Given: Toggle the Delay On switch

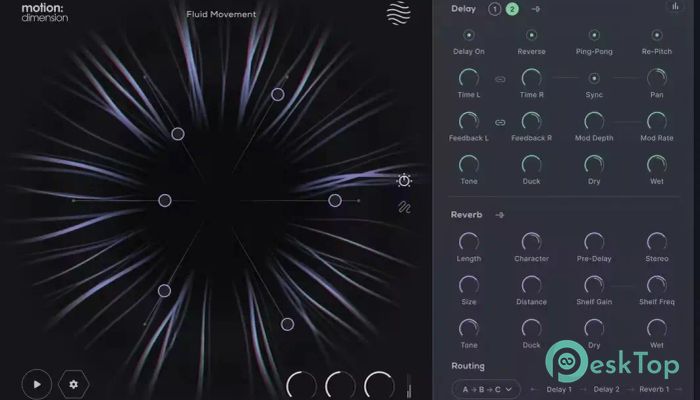Looking at the screenshot, I should point(468,35).
